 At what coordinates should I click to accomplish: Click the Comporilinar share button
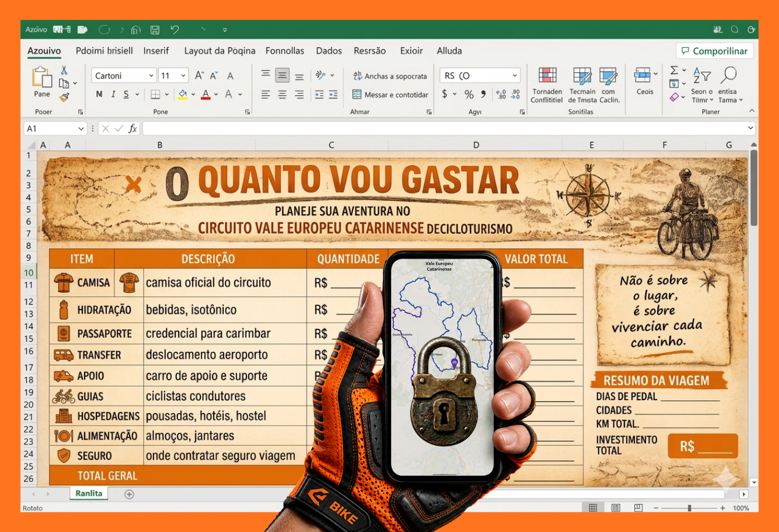pyautogui.click(x=714, y=51)
